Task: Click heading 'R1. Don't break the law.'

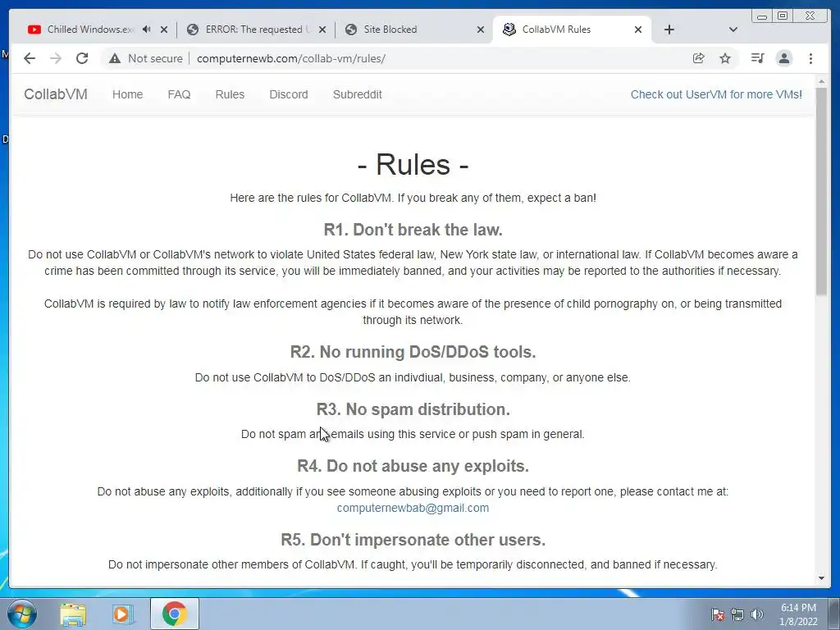Action: tap(413, 230)
